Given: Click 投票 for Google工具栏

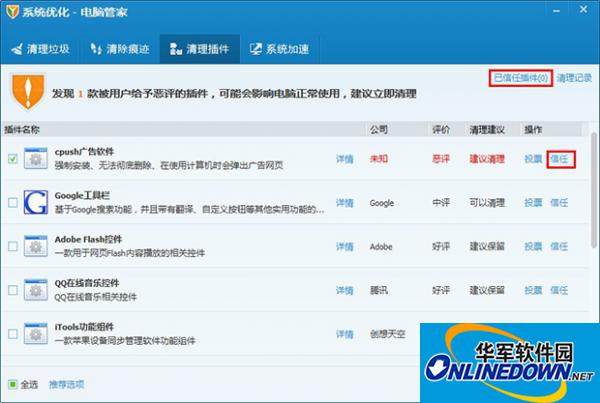Looking at the screenshot, I should 533,203.
